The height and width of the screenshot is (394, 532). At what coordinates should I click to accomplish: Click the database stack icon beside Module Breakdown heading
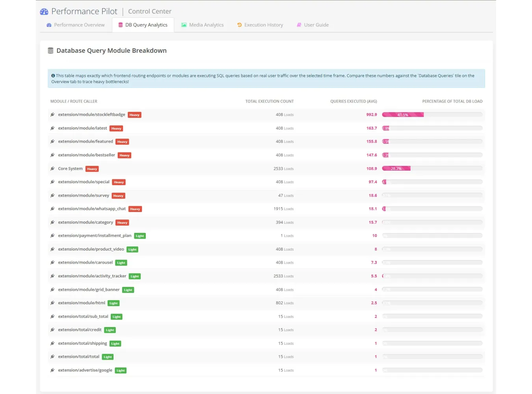tap(50, 50)
